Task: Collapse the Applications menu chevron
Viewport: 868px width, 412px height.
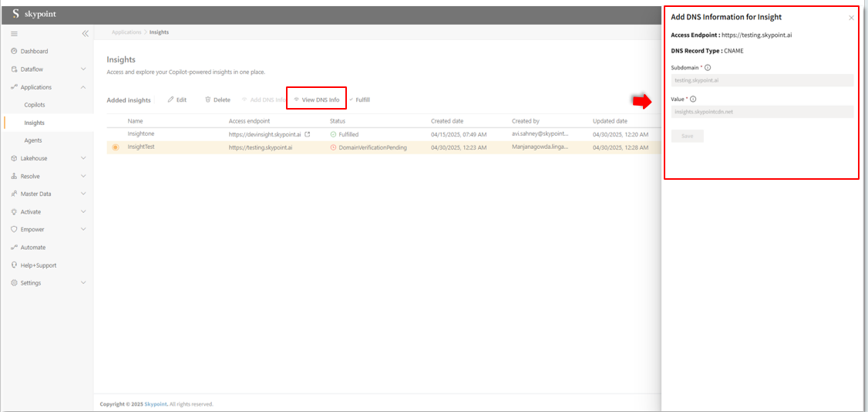Action: (x=83, y=87)
